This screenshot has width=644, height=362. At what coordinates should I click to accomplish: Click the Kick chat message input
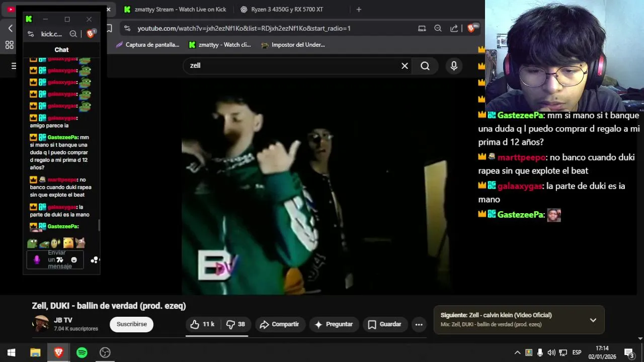55,259
